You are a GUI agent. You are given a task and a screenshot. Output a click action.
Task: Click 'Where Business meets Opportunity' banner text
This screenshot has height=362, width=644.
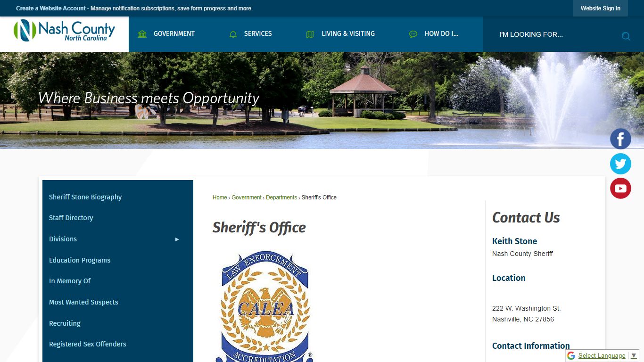point(149,98)
